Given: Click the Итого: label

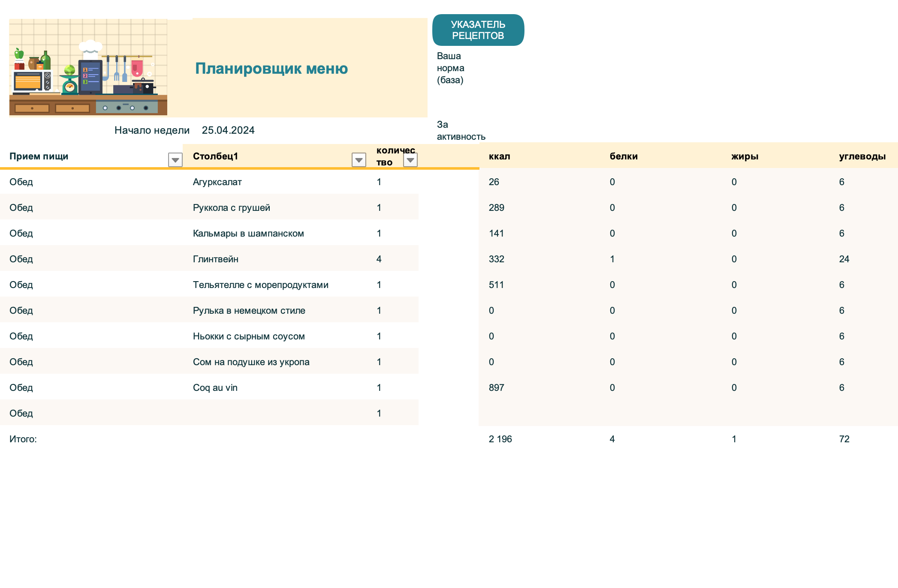Looking at the screenshot, I should [23, 439].
